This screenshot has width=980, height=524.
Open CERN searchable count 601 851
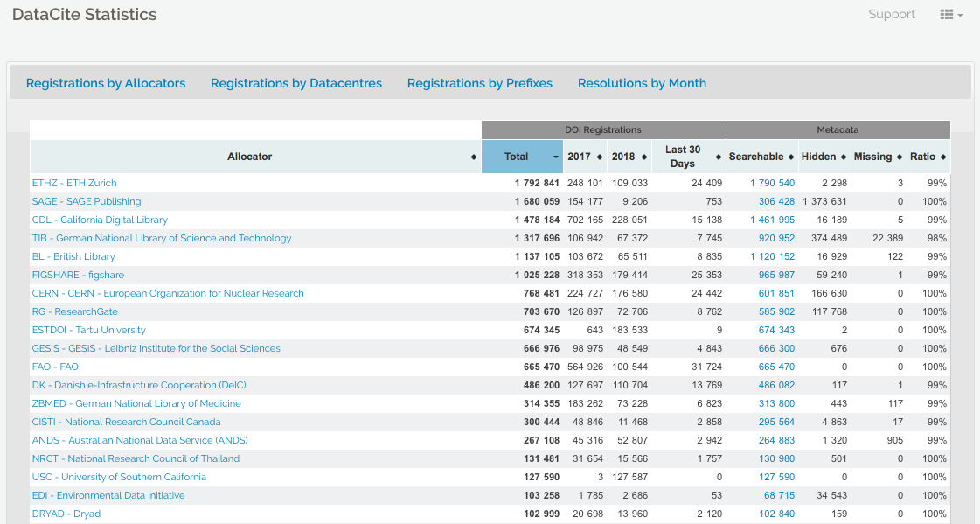coord(777,293)
